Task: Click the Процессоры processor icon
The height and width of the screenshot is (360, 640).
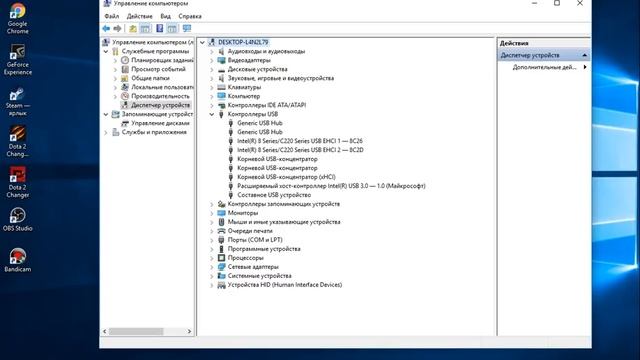Action: tap(221, 258)
